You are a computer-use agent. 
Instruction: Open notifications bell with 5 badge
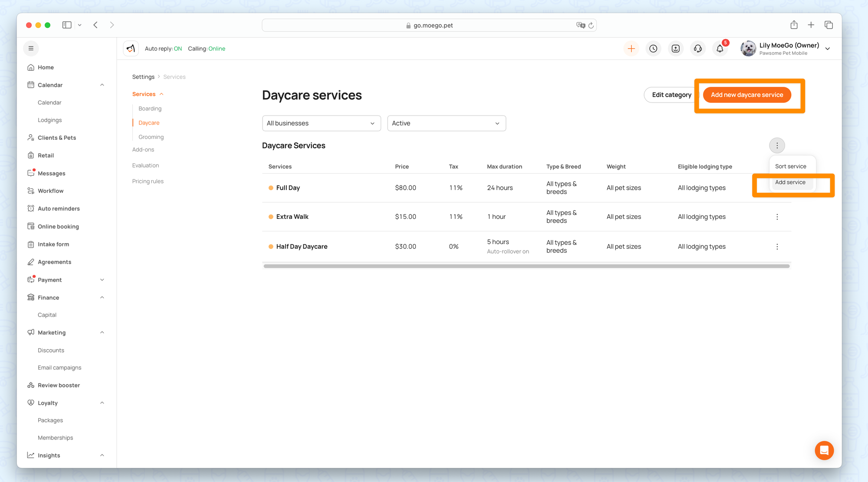(720, 49)
